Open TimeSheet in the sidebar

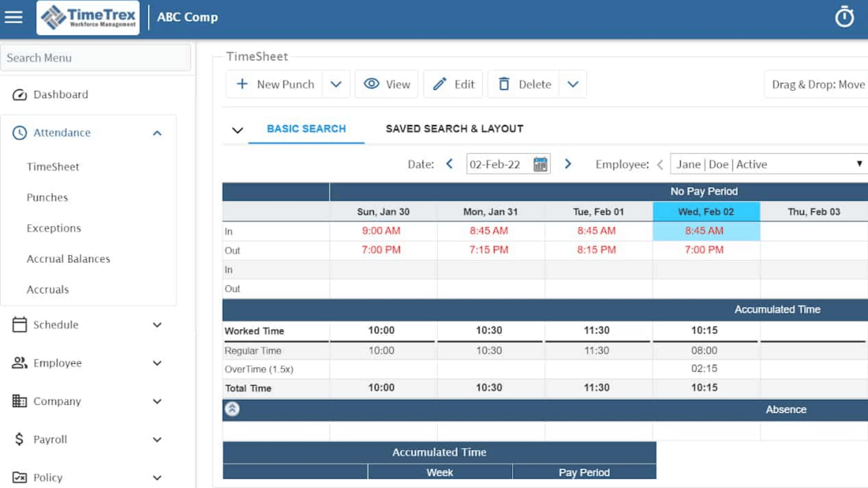click(53, 167)
